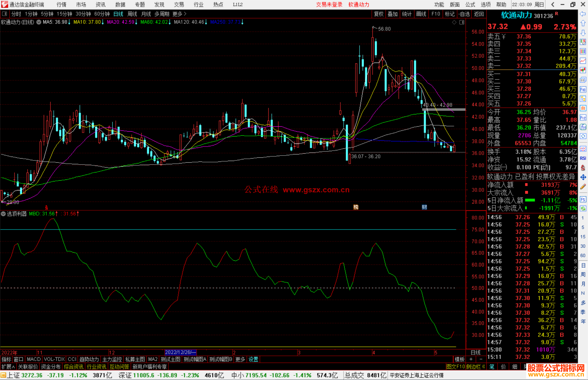The height and width of the screenshot is (380, 588).
Task: Toggle the 逃顶利器 indicator circle button
Action: pos(3,214)
